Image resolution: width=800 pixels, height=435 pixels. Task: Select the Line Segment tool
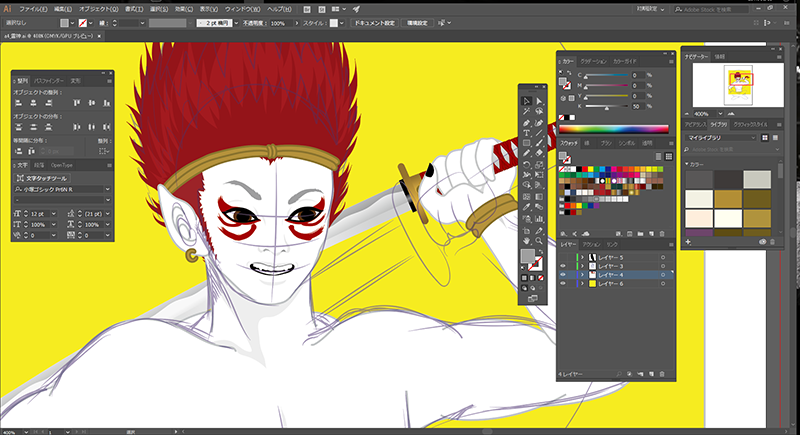pyautogui.click(x=539, y=133)
